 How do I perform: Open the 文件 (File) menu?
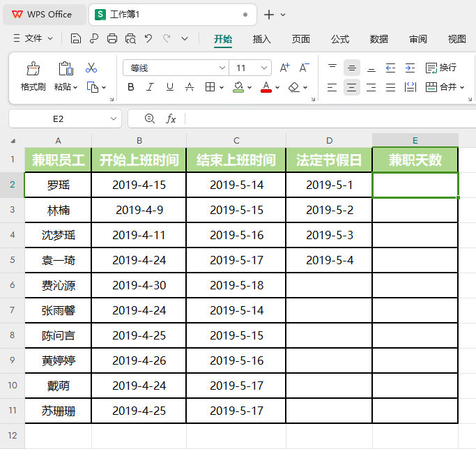coord(33,38)
